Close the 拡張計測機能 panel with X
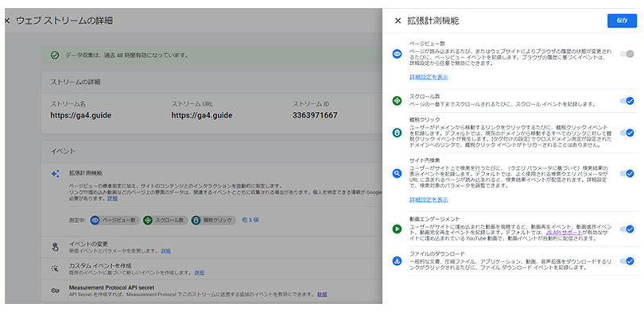 398,21
